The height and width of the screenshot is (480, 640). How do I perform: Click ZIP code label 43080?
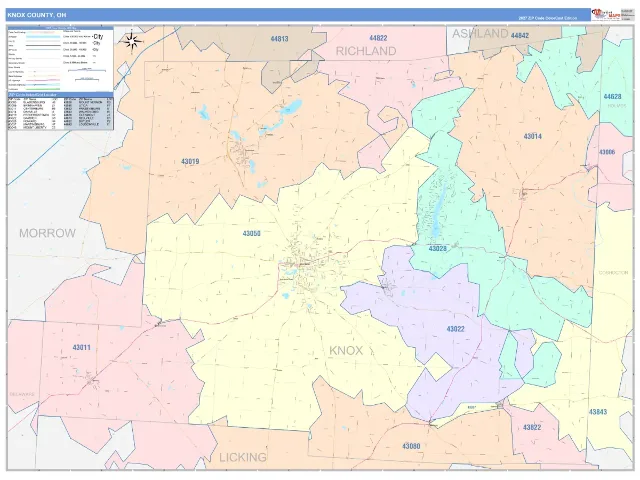point(411,446)
